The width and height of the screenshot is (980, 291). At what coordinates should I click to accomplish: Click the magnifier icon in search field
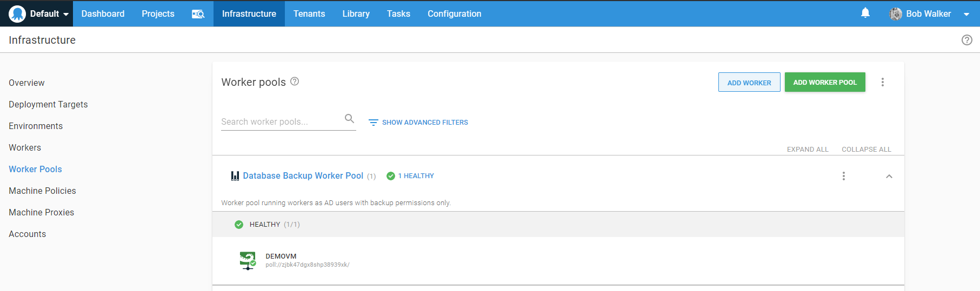(349, 119)
